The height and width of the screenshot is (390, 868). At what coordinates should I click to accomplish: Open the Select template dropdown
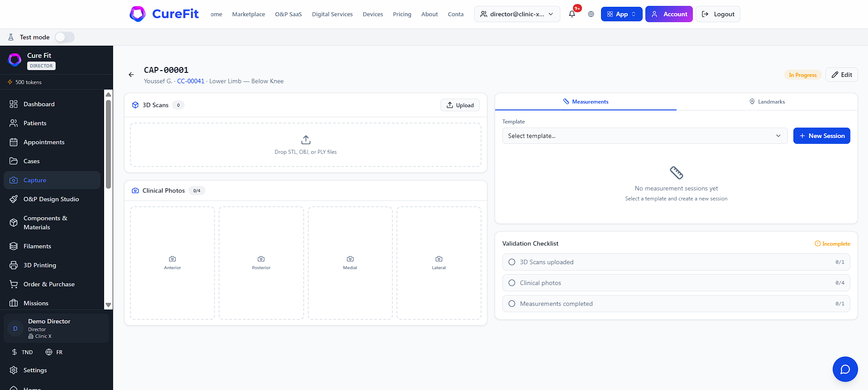pyautogui.click(x=645, y=136)
